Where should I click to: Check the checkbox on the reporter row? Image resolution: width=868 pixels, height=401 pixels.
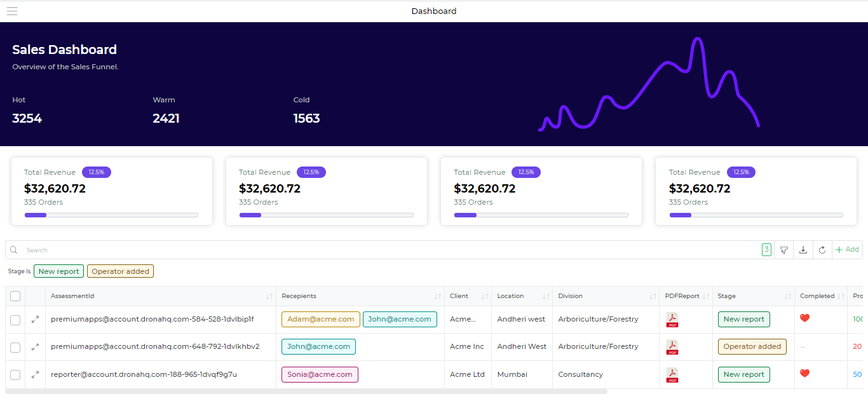click(x=15, y=374)
